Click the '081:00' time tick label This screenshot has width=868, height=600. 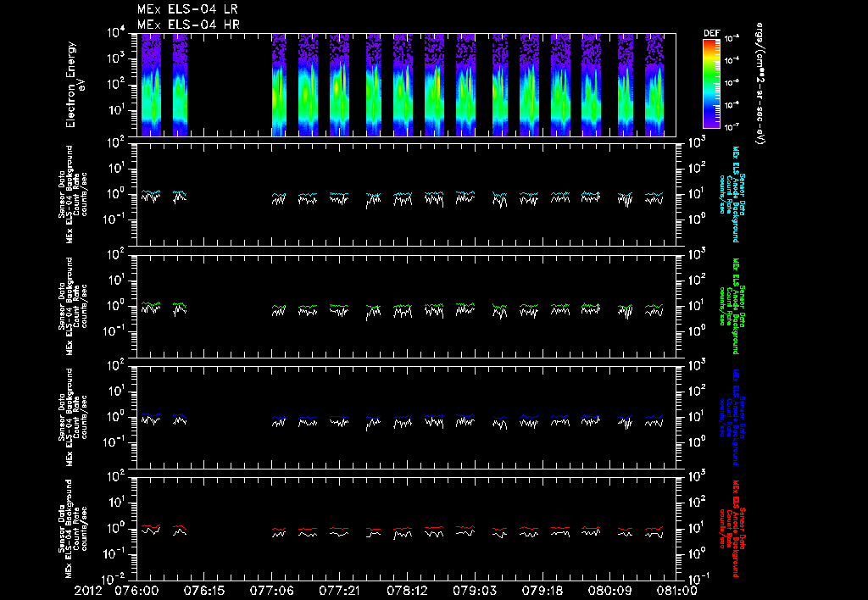pyautogui.click(x=676, y=591)
